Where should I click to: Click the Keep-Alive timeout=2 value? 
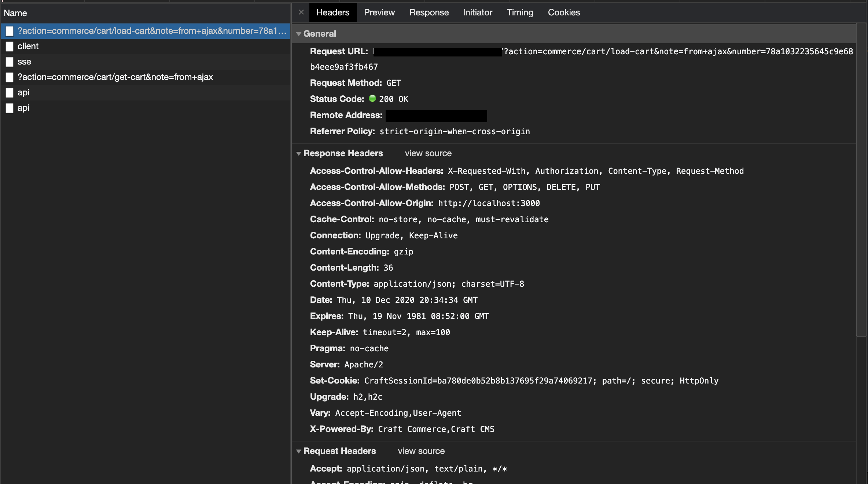click(x=407, y=332)
